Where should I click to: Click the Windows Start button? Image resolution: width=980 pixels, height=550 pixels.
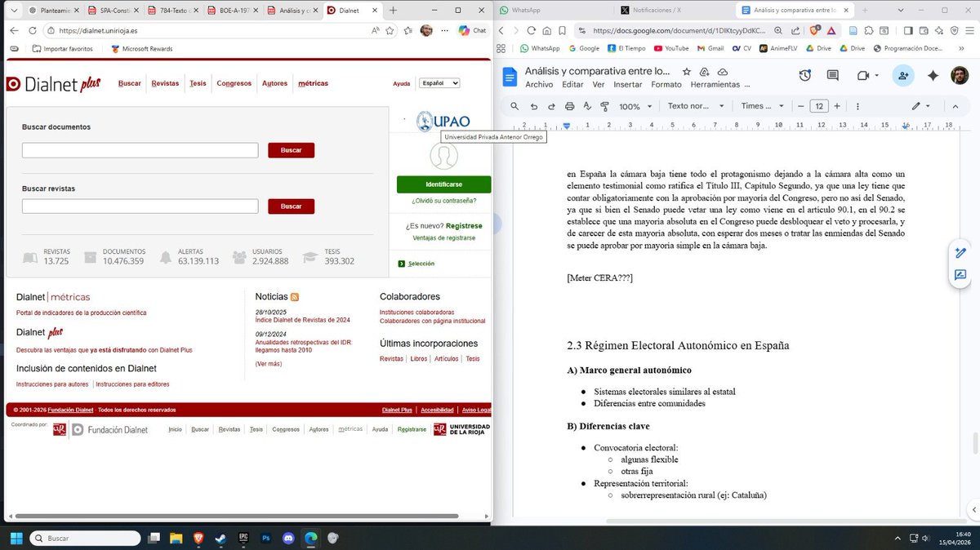coord(15,539)
